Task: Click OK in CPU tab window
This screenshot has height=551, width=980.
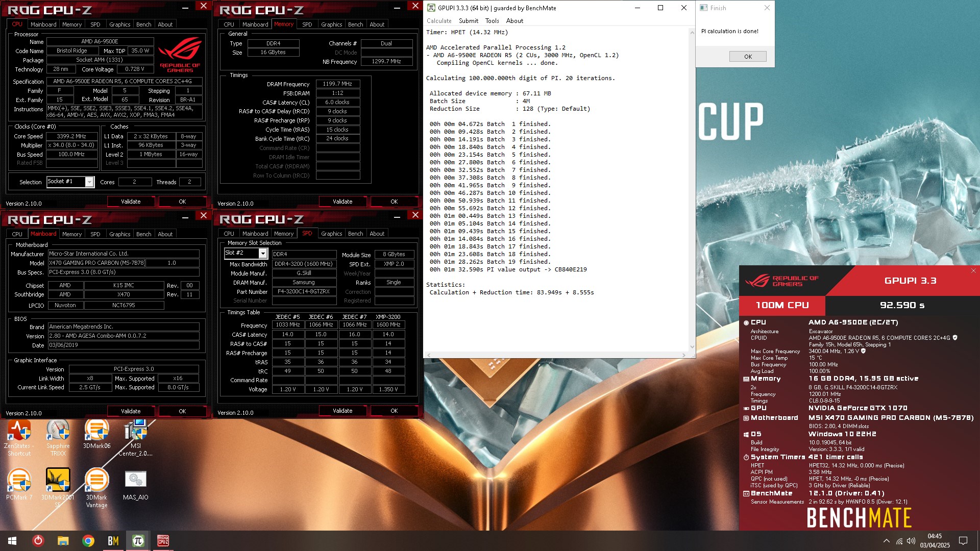Action: click(182, 202)
